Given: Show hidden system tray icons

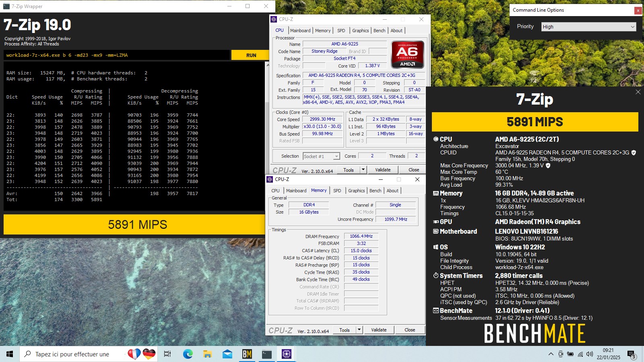Looking at the screenshot, I should coord(551,354).
